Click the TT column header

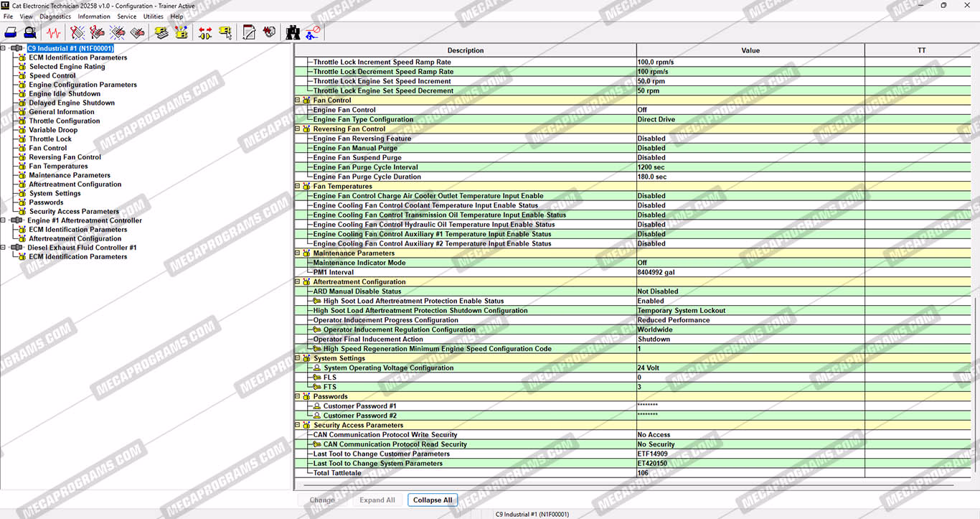click(922, 50)
